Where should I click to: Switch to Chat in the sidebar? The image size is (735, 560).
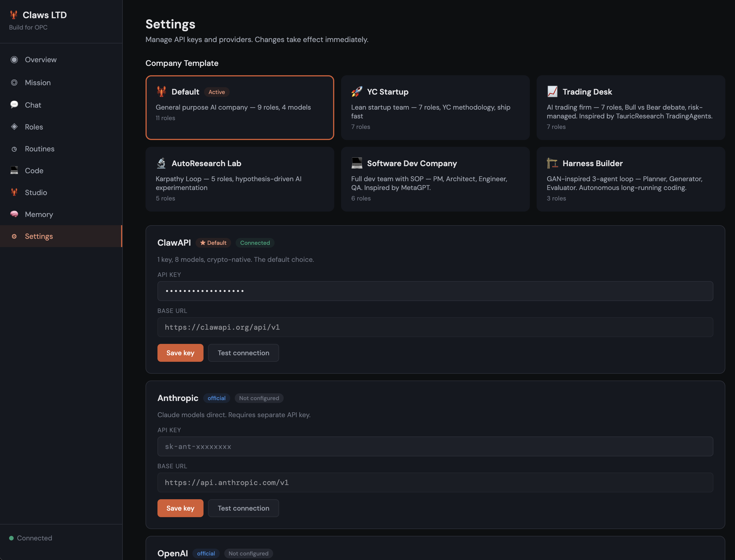(61, 105)
